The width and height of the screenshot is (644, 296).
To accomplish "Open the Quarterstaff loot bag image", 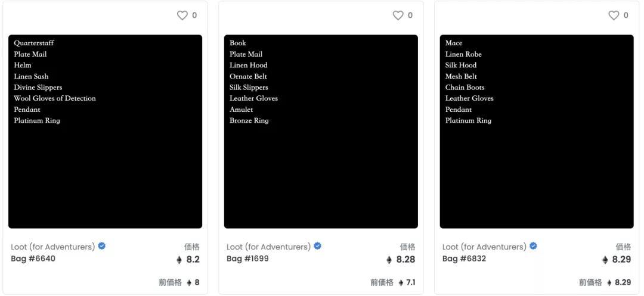I will tap(105, 132).
